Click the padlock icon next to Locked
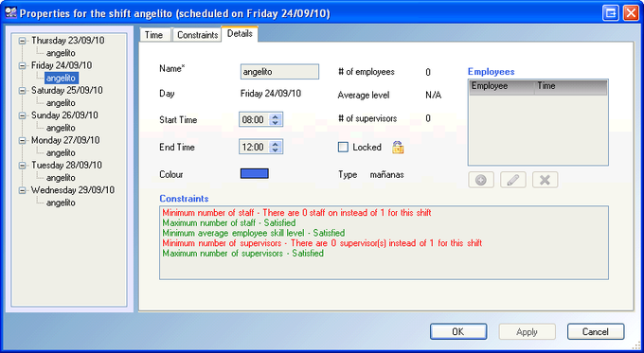644x353 pixels. click(398, 147)
